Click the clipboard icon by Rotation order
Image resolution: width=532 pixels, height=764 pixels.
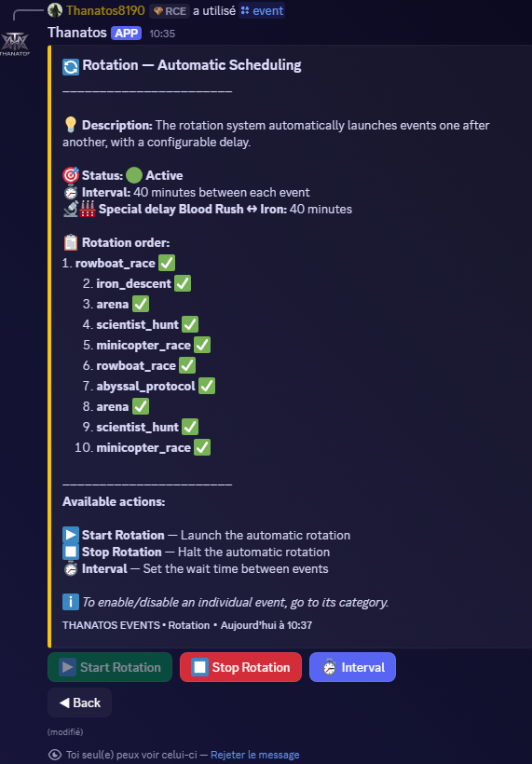point(71,242)
